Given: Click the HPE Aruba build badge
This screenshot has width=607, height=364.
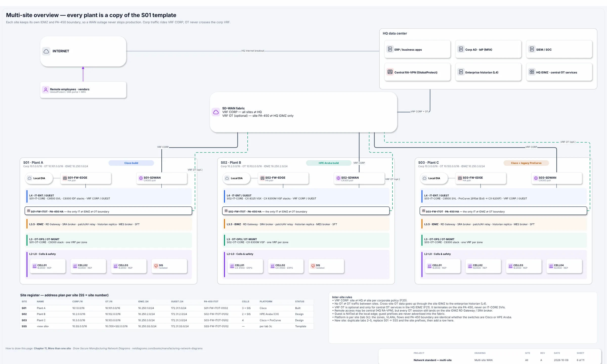Looking at the screenshot, I should click(329, 163).
